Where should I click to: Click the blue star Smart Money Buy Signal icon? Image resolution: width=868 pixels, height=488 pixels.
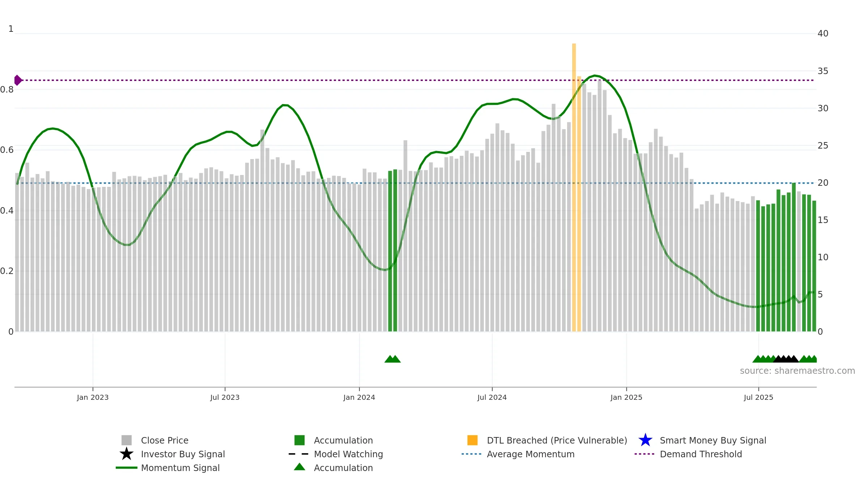click(645, 440)
